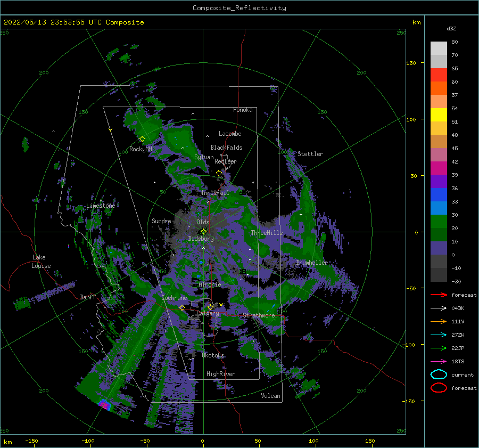Screen dimensions: 479x448
Task: Click the orange 111V arrow icon
Action: [439, 321]
